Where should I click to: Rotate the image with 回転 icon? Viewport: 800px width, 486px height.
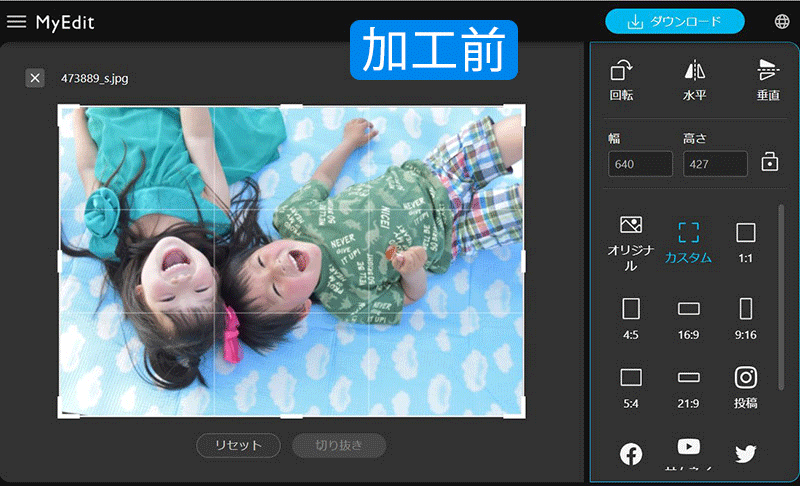click(621, 80)
